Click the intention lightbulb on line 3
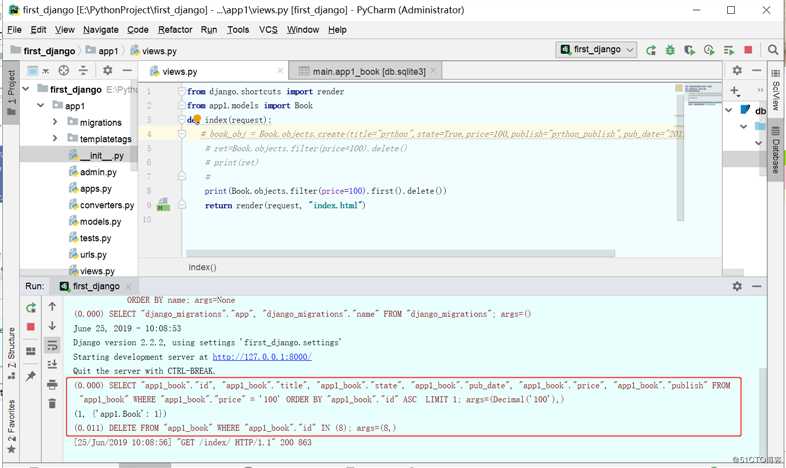Screen dimensions: 786x468 coord(197,119)
